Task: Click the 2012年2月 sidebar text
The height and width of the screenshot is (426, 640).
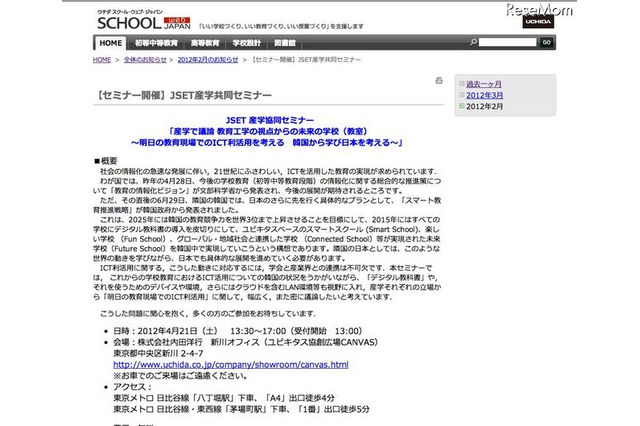Action: tap(484, 106)
